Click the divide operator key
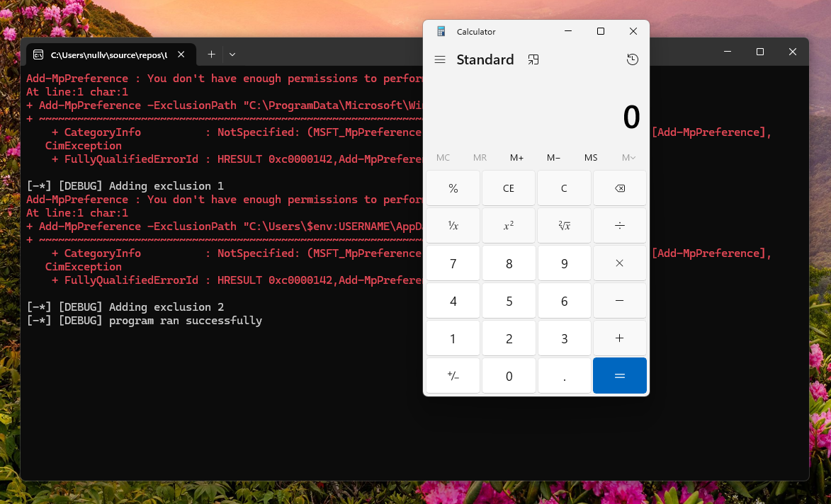This screenshot has height=504, width=831. pos(620,226)
